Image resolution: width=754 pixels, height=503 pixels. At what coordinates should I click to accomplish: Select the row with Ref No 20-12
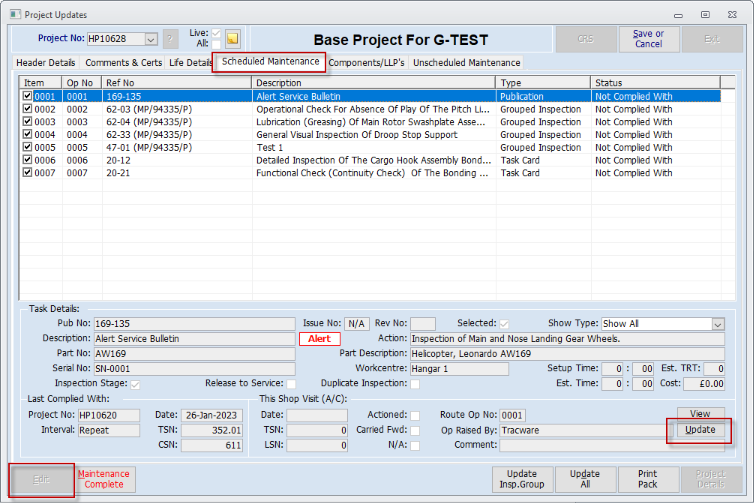(370, 160)
